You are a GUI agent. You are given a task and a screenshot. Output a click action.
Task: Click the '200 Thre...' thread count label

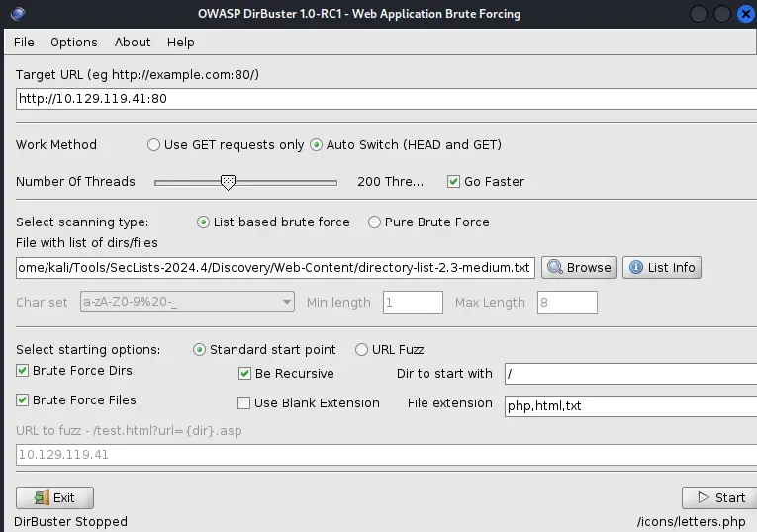390,181
